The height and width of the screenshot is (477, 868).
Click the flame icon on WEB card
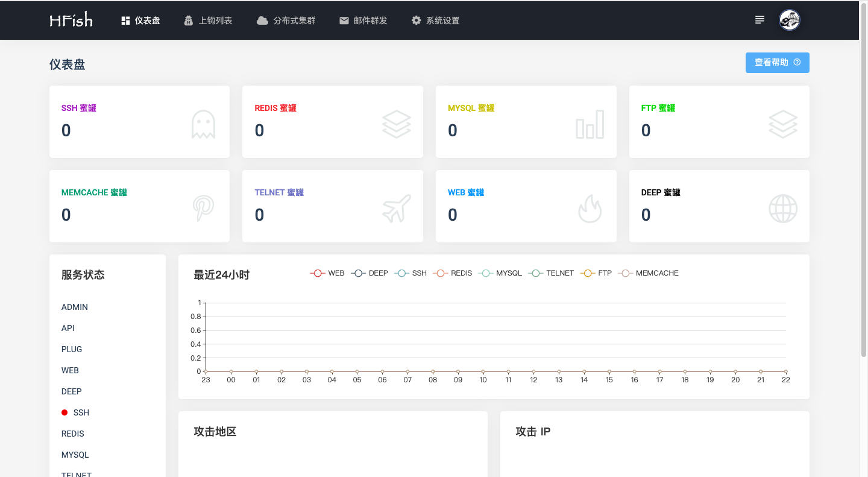click(590, 209)
